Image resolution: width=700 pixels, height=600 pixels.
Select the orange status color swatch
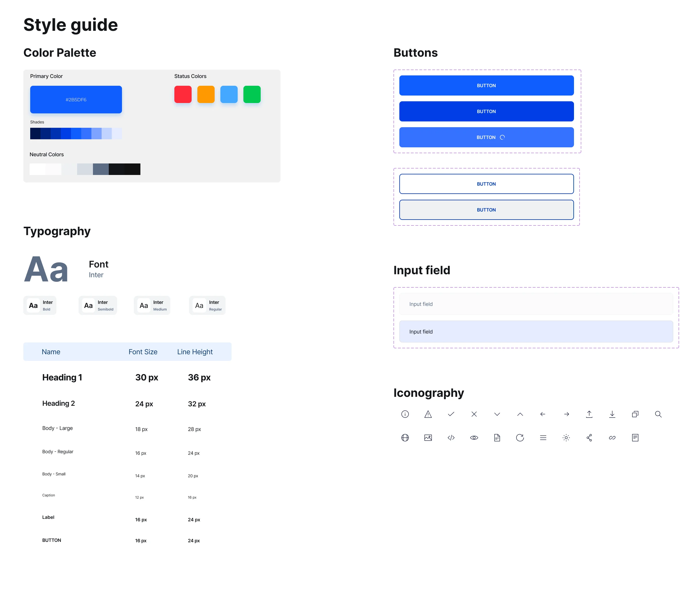pyautogui.click(x=206, y=94)
